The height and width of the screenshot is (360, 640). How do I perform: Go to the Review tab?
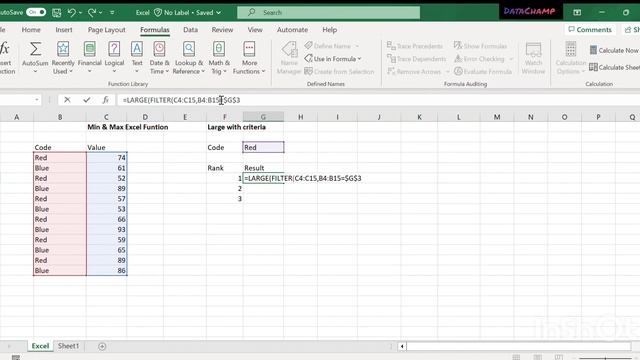coord(222,30)
